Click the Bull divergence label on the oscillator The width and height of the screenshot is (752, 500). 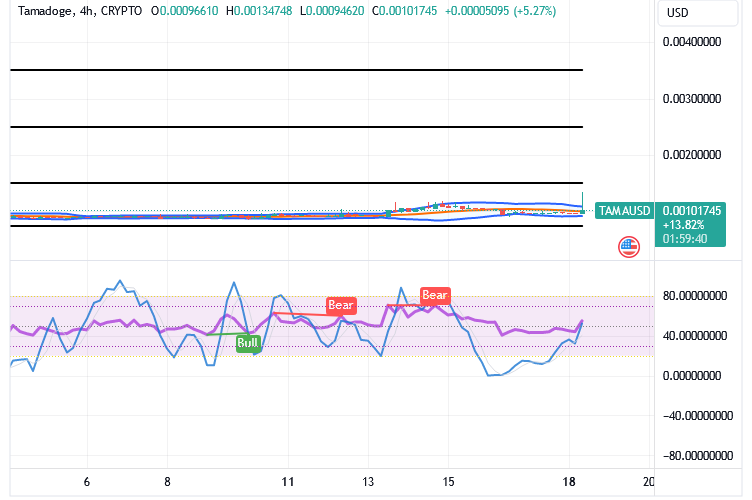(248, 343)
